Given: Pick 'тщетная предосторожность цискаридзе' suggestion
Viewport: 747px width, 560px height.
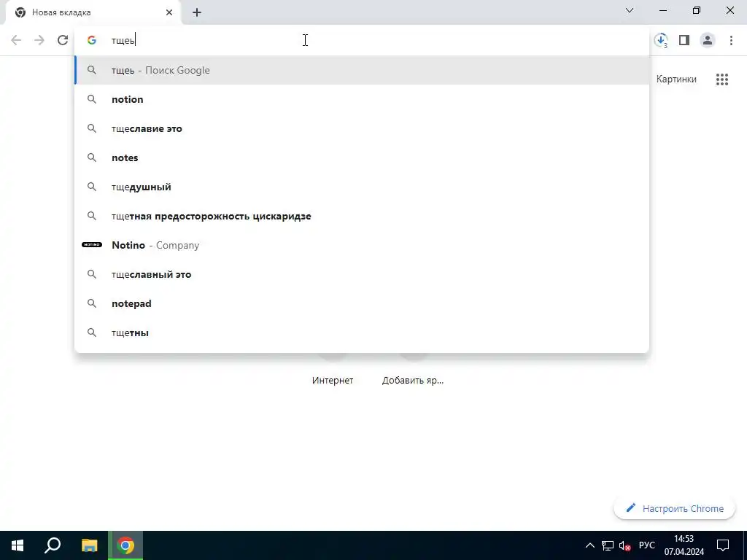Looking at the screenshot, I should (362, 216).
